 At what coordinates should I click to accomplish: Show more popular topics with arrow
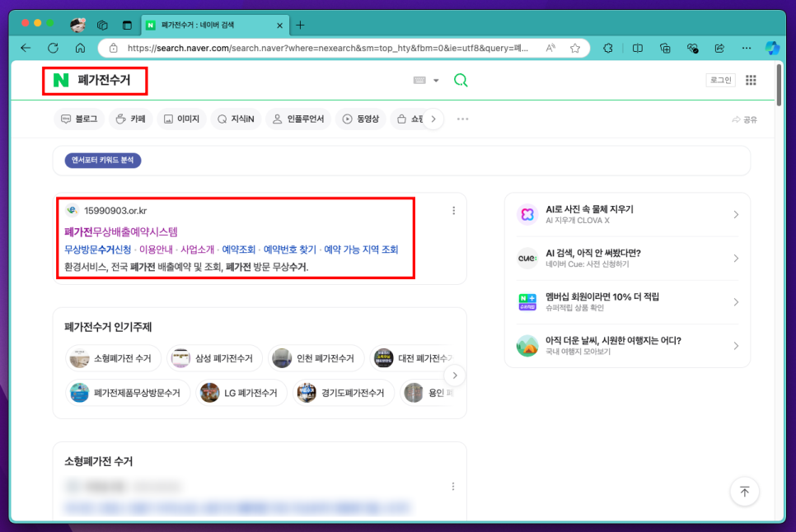[x=455, y=376]
